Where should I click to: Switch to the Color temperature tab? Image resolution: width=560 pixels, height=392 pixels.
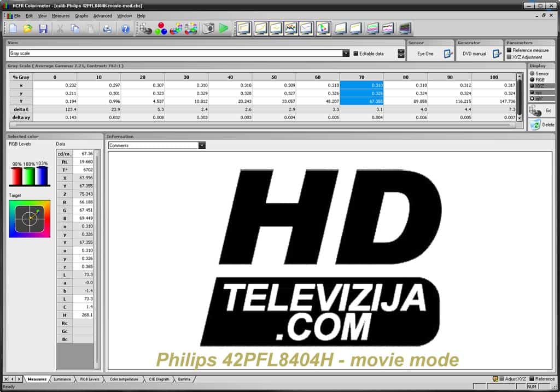pos(124,379)
